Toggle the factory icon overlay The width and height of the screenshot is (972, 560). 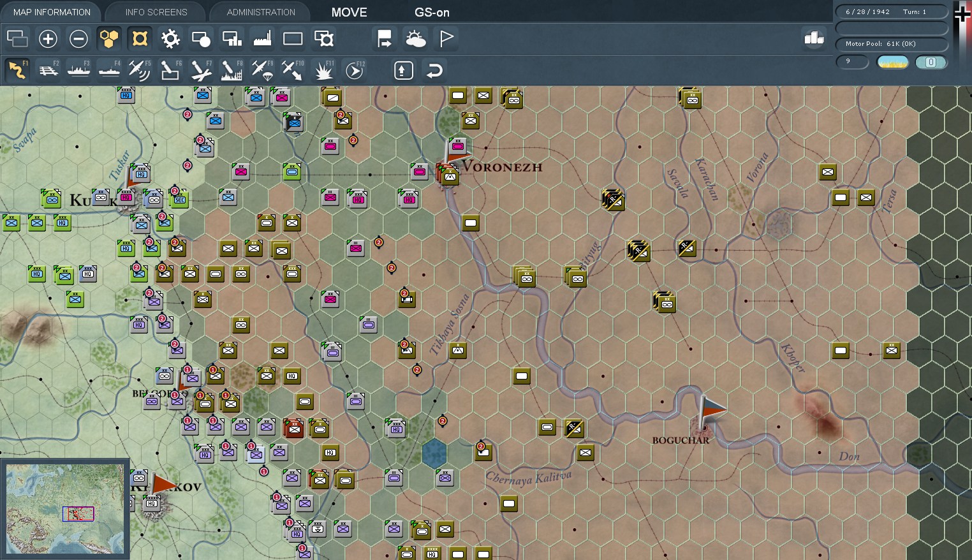pyautogui.click(x=262, y=39)
